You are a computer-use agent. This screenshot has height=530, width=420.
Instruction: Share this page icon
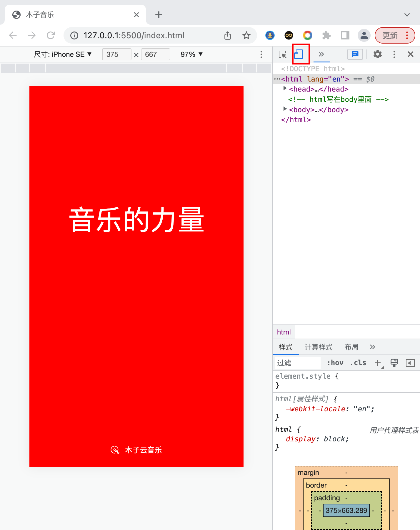228,36
